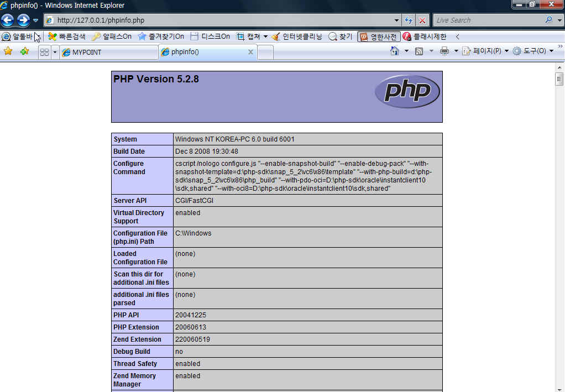Screen dimensions: 565x392
Task: Click the 빠른검색 quick search button
Action: click(67, 36)
